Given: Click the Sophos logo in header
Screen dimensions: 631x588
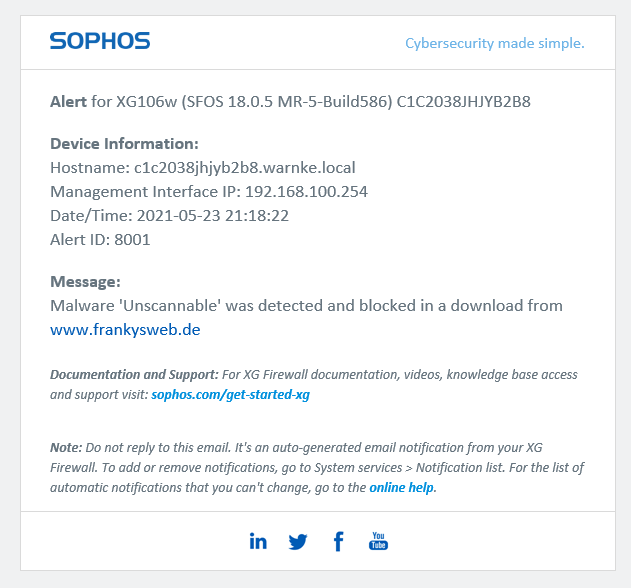Looking at the screenshot, I should point(100,41).
